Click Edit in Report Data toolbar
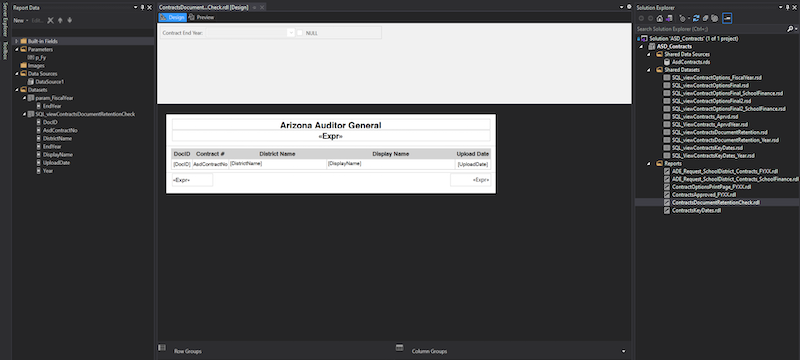 click(38, 20)
